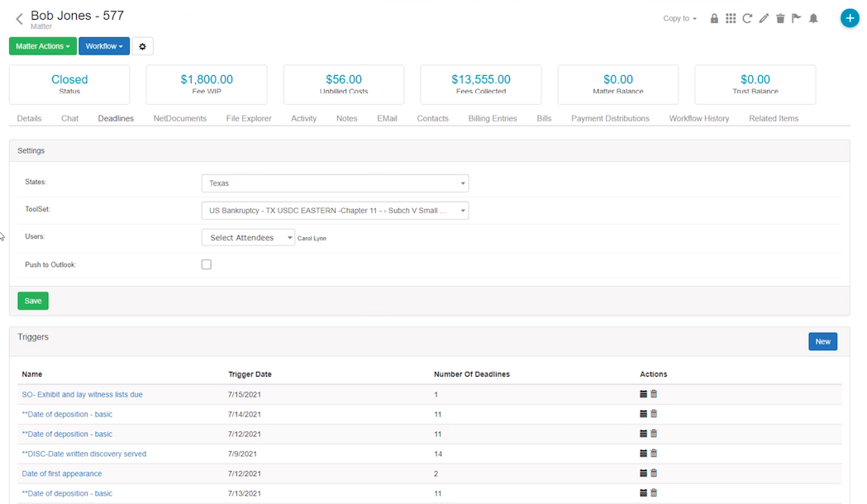This screenshot has width=867, height=504.
Task: Click the Trust Balance card
Action: click(x=755, y=84)
